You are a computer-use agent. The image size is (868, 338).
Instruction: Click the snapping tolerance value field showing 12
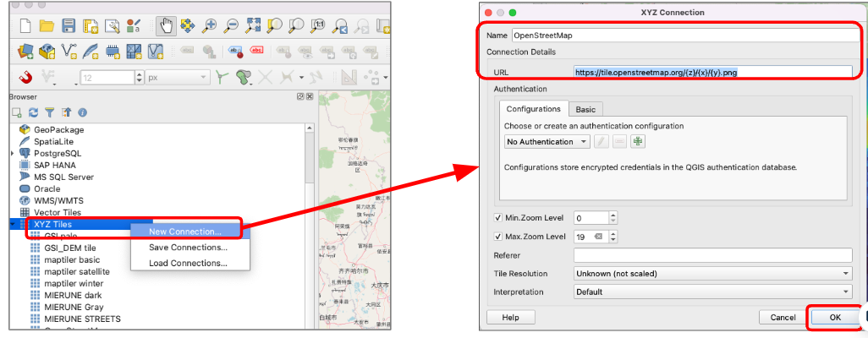pyautogui.click(x=107, y=78)
